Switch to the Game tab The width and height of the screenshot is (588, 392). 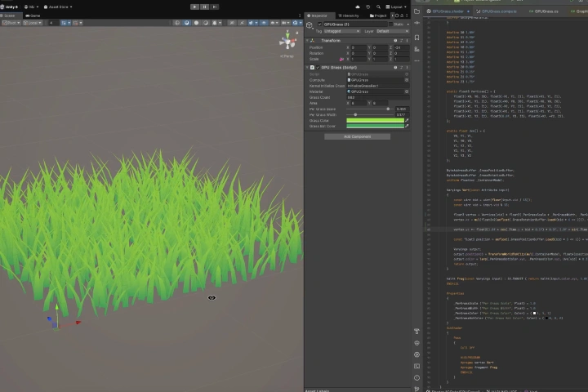pos(33,16)
